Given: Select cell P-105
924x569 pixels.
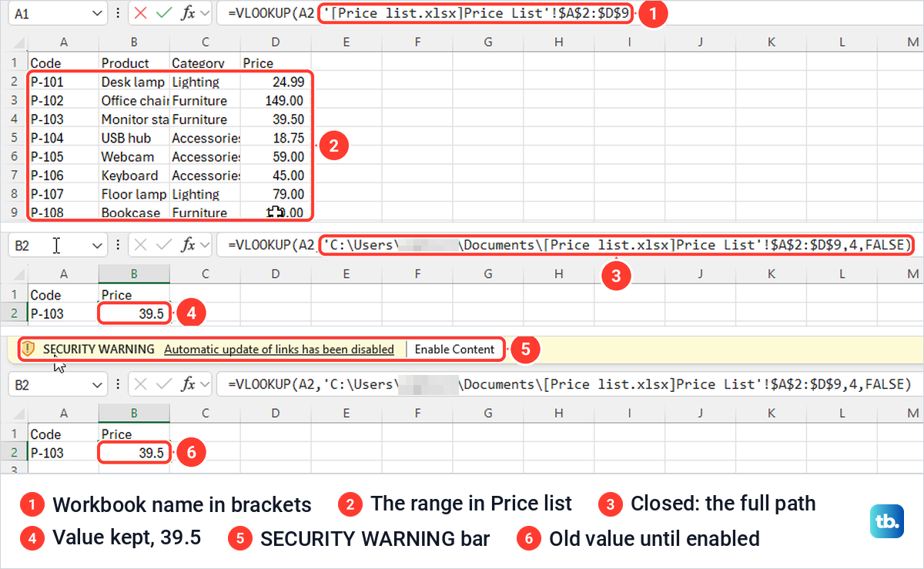Looking at the screenshot, I should coord(63,156).
